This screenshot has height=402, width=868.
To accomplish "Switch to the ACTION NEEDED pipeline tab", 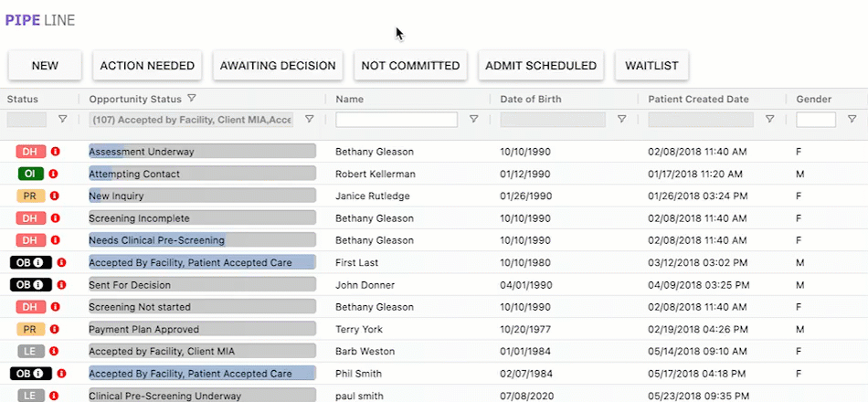I will 147,66.
